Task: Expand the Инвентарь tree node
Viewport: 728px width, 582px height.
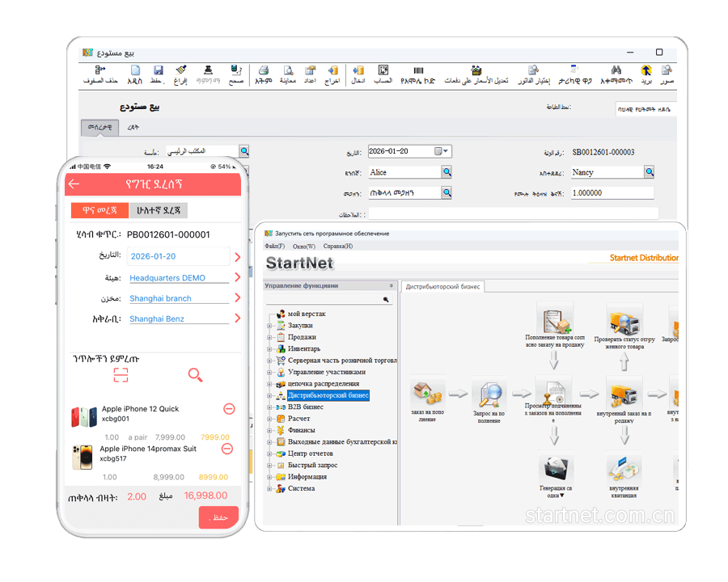Action: (270, 349)
